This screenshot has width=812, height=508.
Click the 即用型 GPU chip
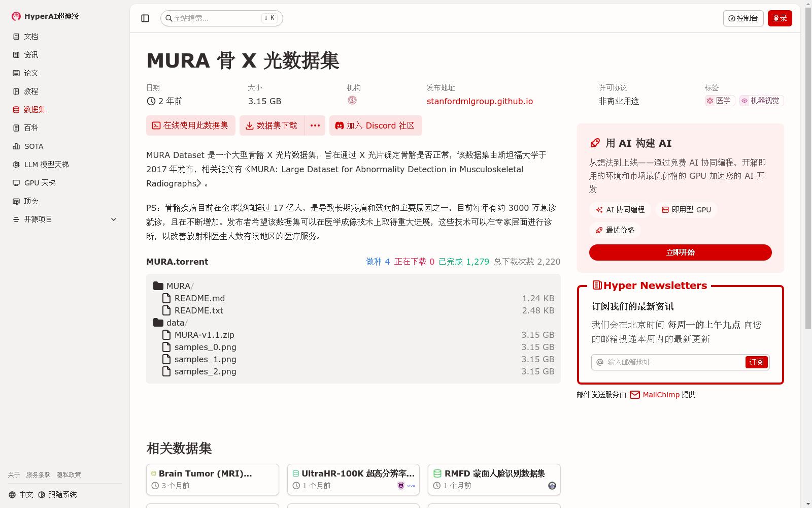click(686, 210)
